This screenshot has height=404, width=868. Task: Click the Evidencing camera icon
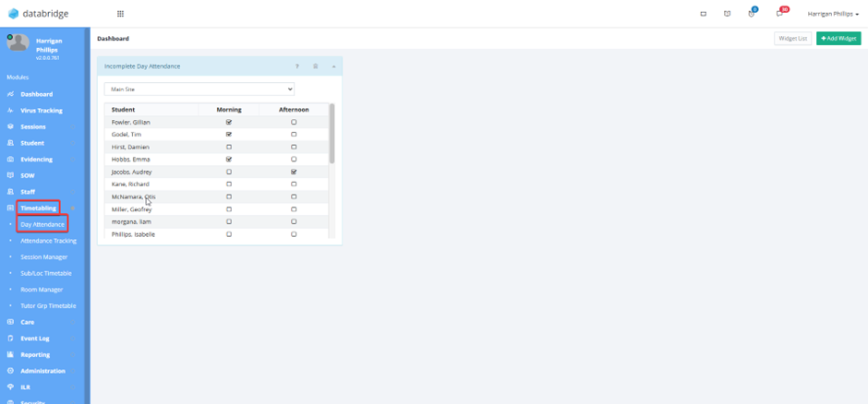click(10, 160)
